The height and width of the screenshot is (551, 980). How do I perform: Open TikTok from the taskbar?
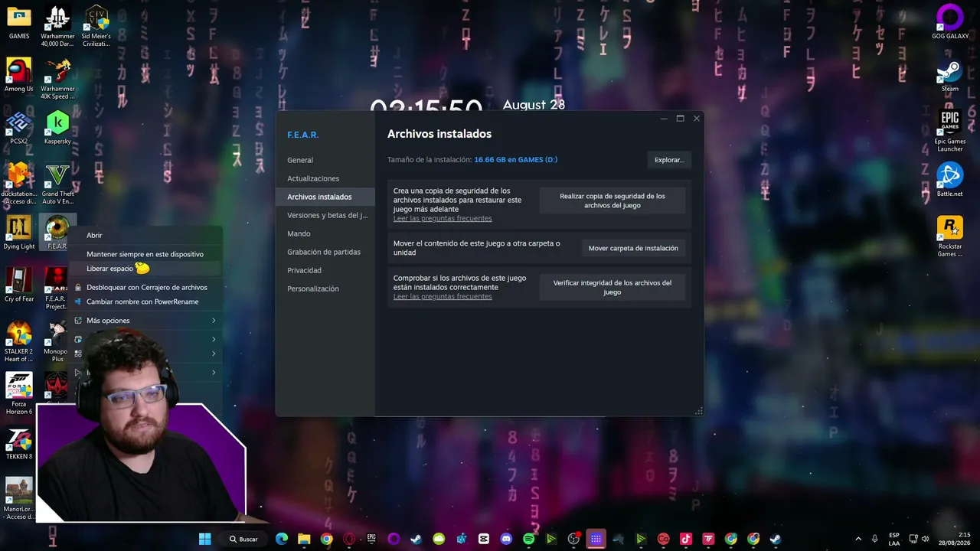pos(686,539)
